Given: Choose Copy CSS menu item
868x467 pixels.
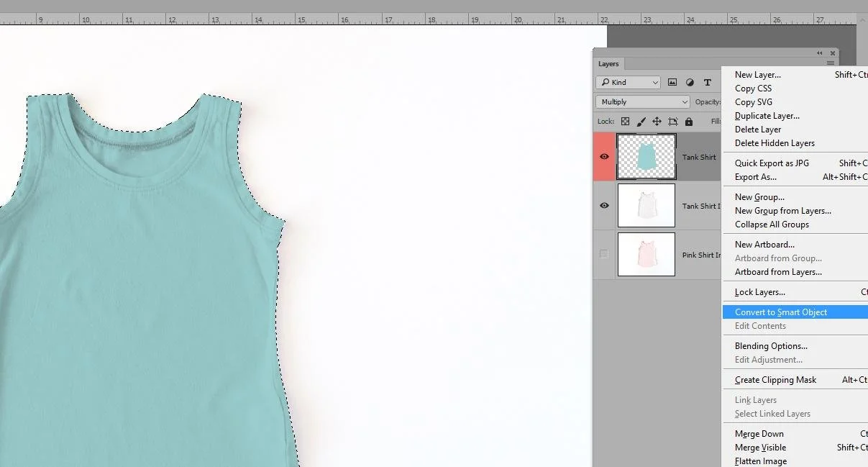Looking at the screenshot, I should 753,89.
